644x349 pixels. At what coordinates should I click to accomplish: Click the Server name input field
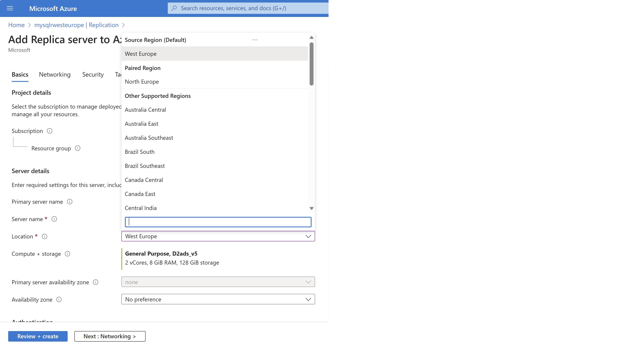218,222
